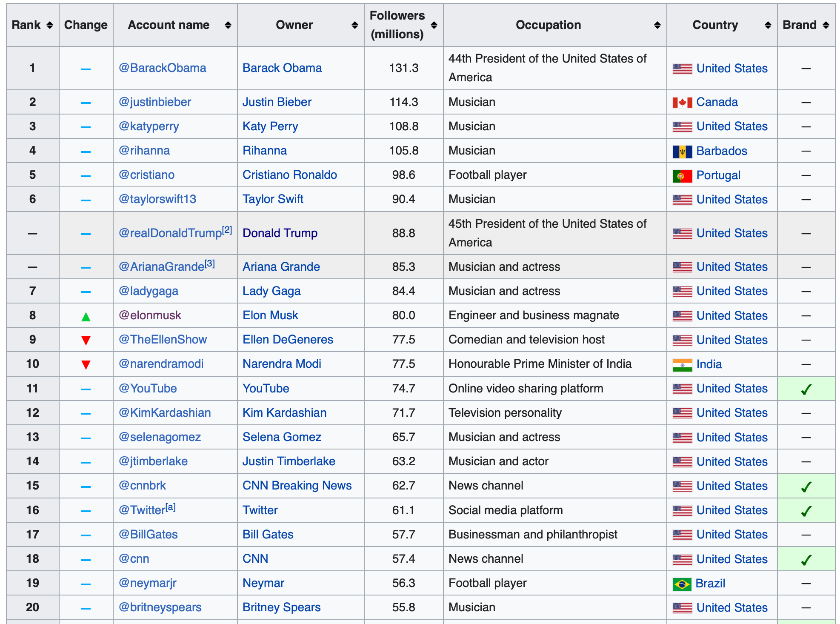
Task: Sort by Account name column arrows
Action: click(x=228, y=25)
